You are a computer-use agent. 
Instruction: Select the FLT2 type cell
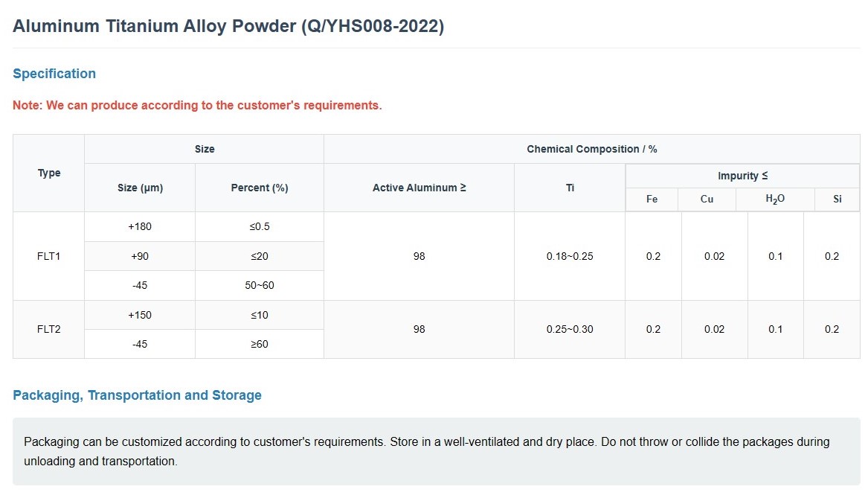(49, 329)
